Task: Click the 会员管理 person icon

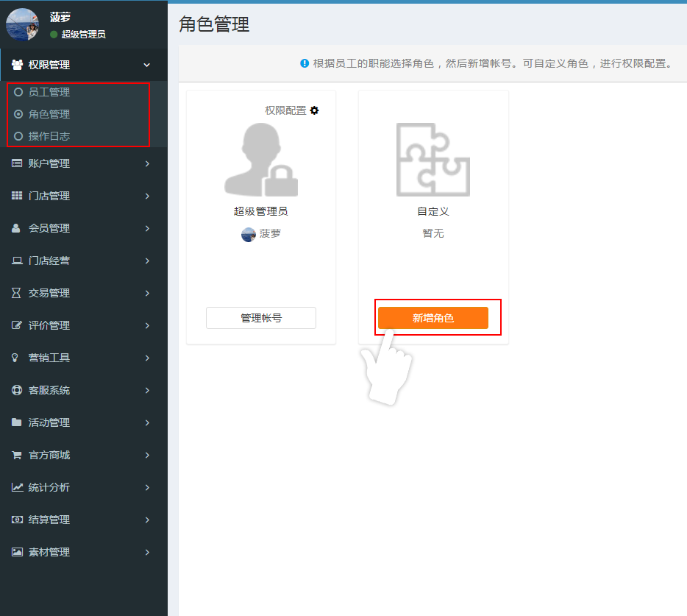Action: point(15,228)
